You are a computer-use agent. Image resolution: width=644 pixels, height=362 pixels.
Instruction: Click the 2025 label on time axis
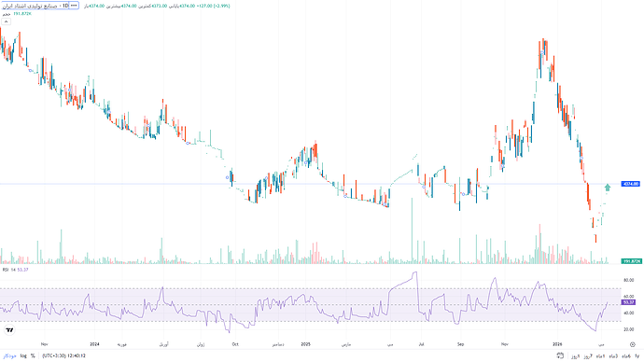[305, 344]
